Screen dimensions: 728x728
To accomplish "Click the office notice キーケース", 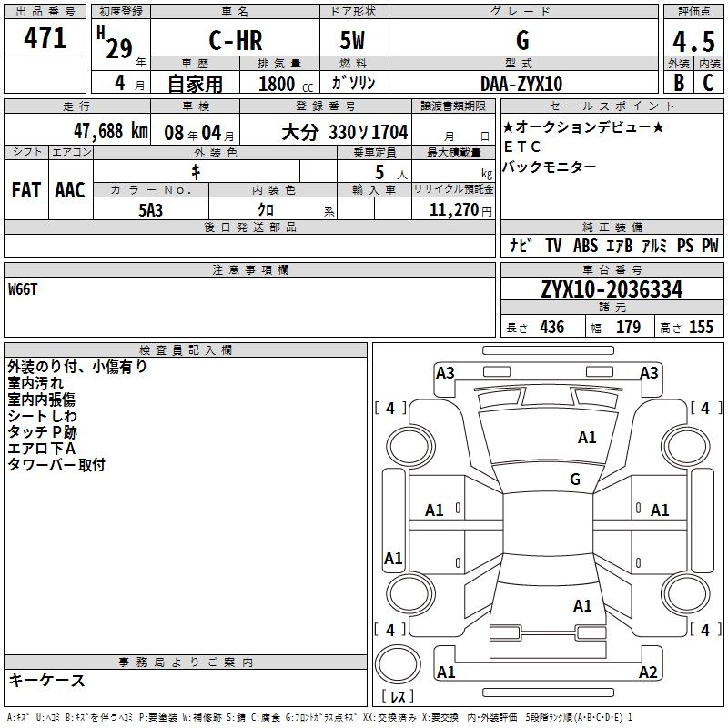I will coord(46,681).
